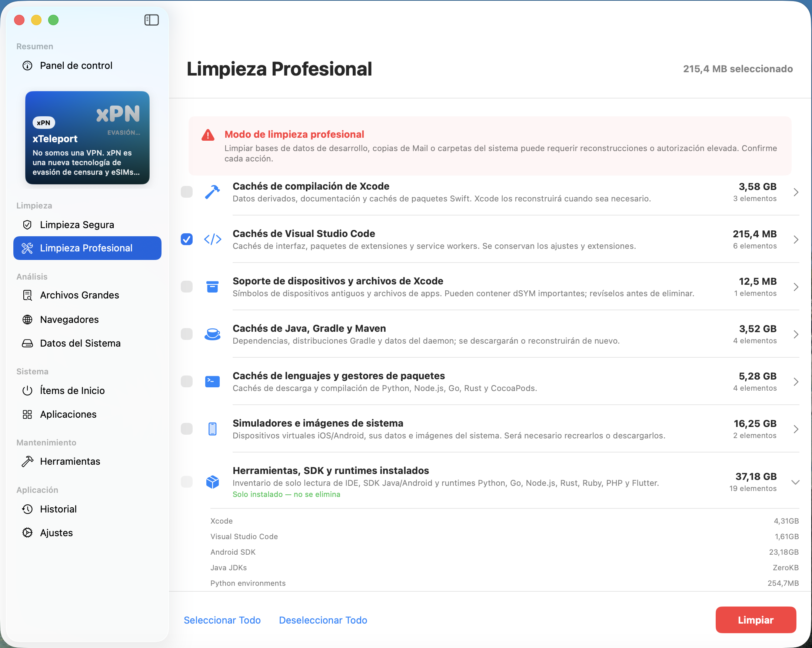812x648 pixels.
Task: Open the xTeleport xPN ad card
Action: [87, 138]
